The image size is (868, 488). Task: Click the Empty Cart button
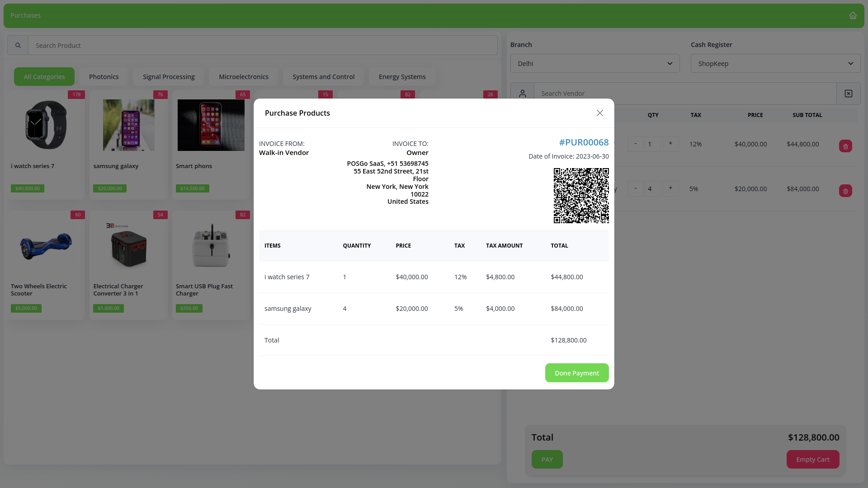[812, 460]
